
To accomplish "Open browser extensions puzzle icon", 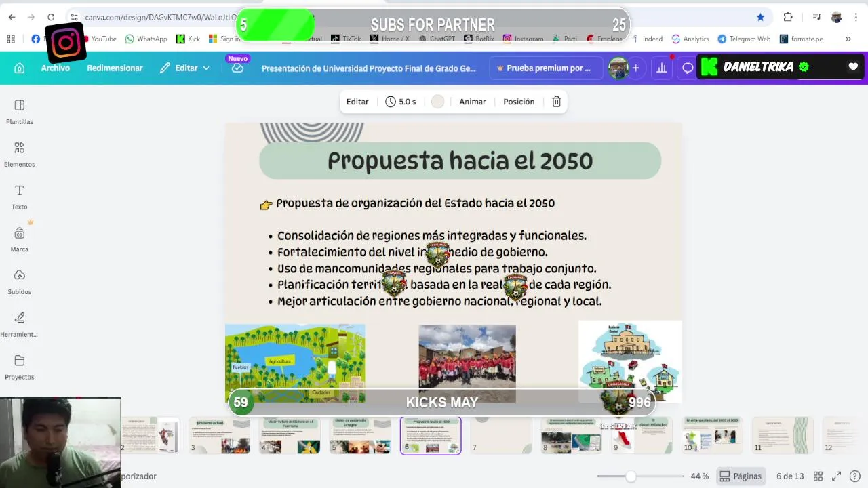I will click(788, 17).
